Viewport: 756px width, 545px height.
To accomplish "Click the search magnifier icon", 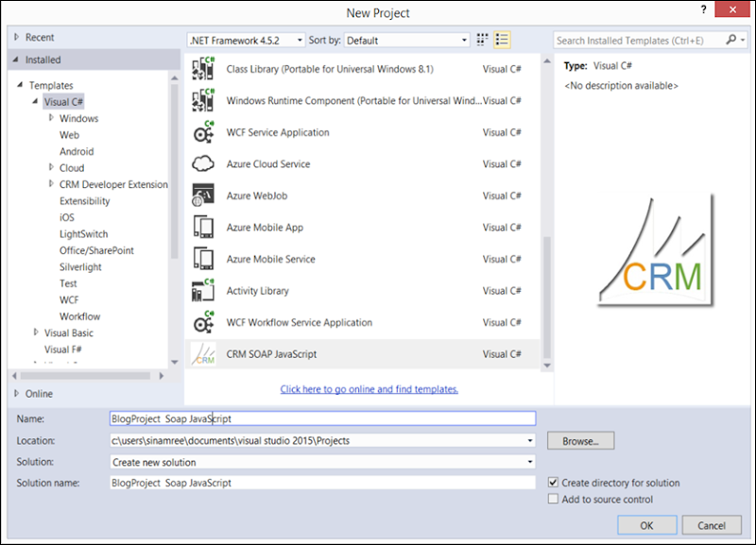I will 731,40.
